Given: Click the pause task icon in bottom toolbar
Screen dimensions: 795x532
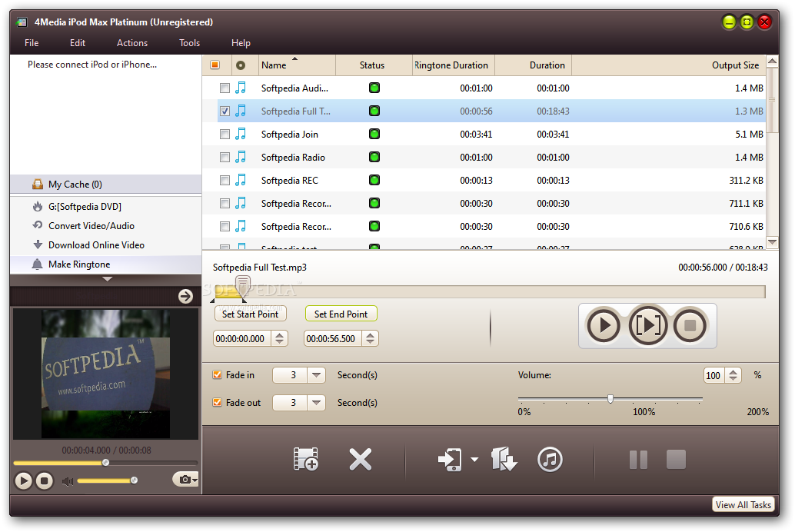Looking at the screenshot, I should (x=638, y=460).
